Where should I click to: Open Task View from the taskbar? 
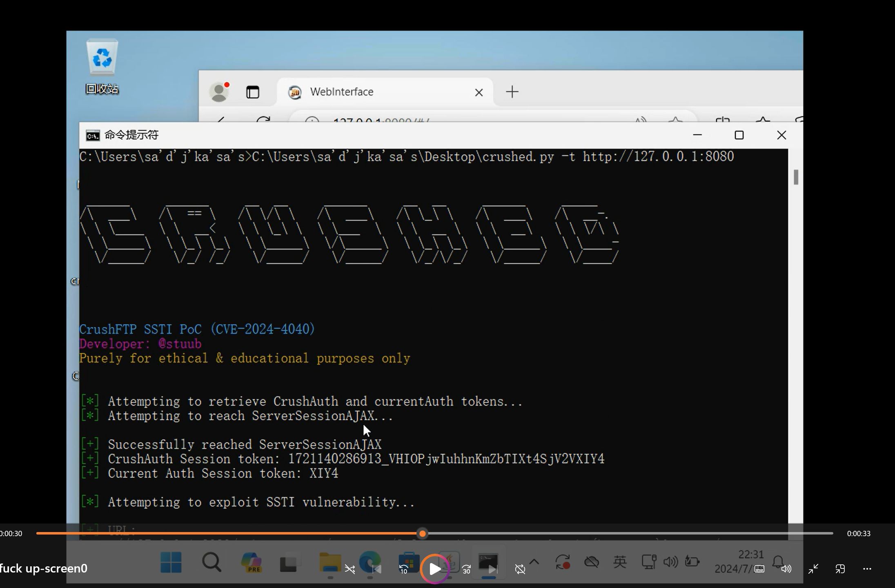coord(289,562)
